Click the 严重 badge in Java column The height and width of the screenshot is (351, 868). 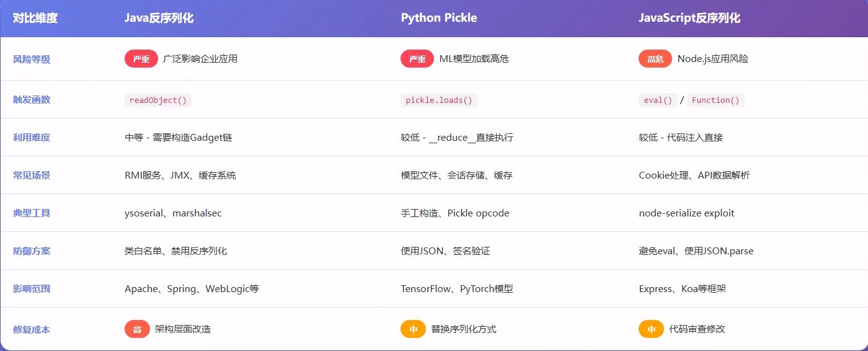(x=141, y=59)
